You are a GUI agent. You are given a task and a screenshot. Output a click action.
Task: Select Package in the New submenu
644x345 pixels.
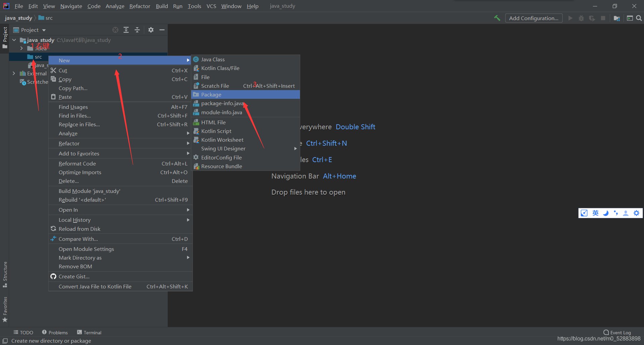[x=246, y=94]
